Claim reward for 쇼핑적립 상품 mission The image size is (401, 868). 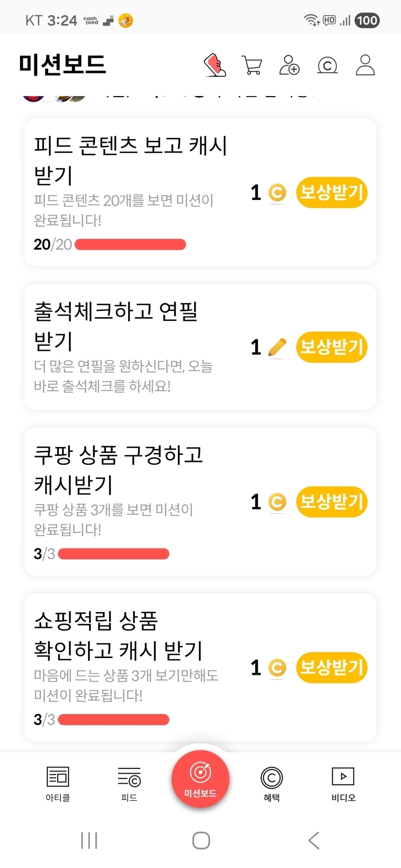point(331,668)
